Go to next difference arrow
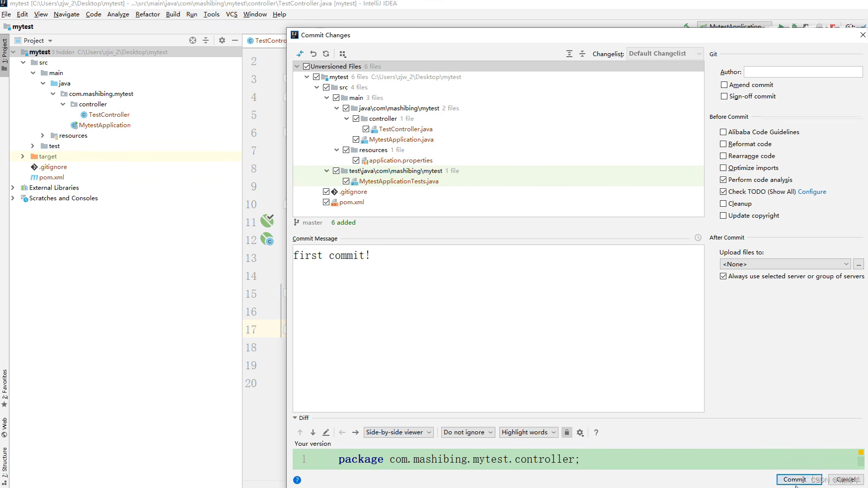The height and width of the screenshot is (488, 868). point(313,432)
